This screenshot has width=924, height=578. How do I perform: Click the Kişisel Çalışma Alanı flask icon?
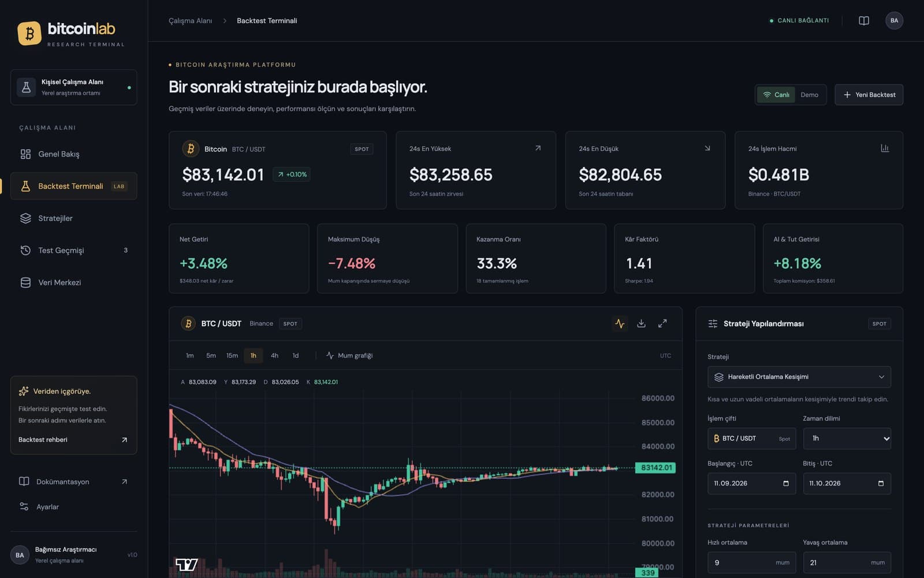[26, 87]
